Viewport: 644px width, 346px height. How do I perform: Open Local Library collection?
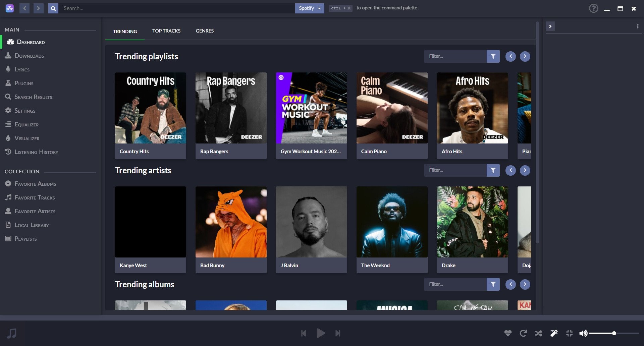(50, 225)
